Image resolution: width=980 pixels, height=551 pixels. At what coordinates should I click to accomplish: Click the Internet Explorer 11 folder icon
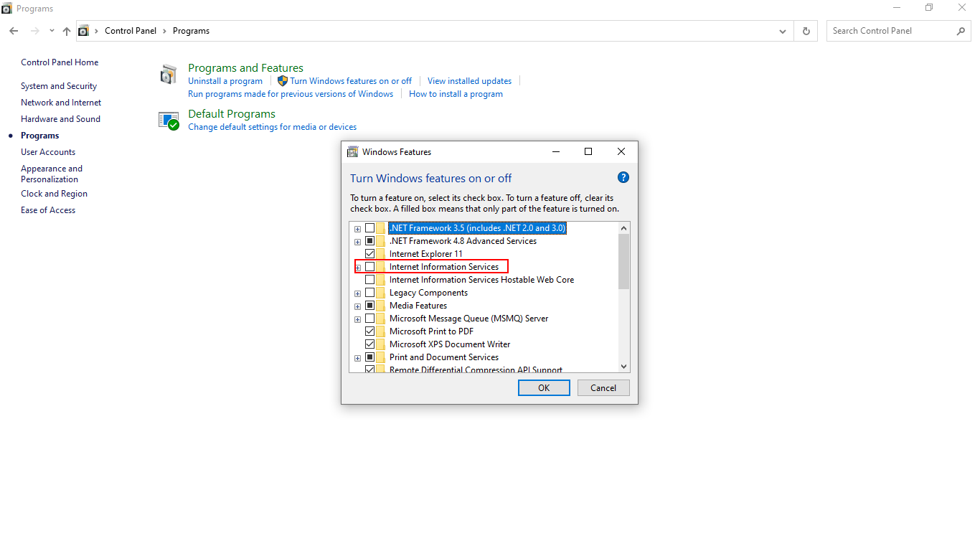pyautogui.click(x=381, y=254)
